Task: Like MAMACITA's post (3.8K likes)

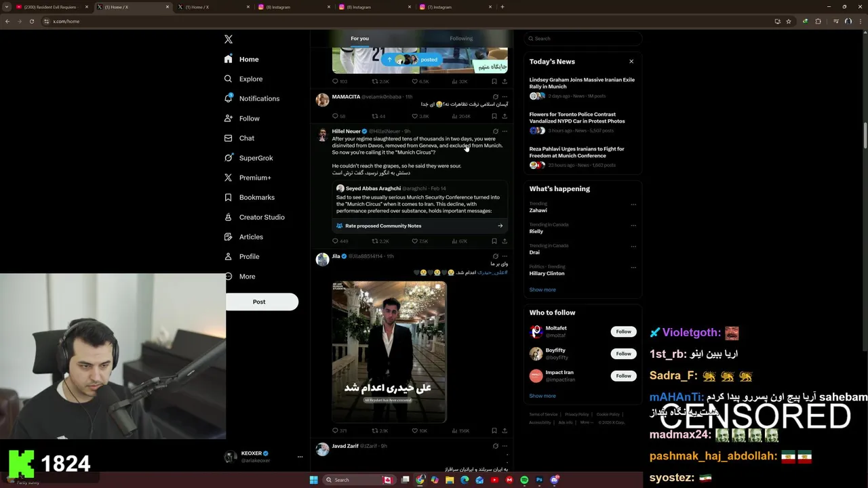Action: click(420, 116)
